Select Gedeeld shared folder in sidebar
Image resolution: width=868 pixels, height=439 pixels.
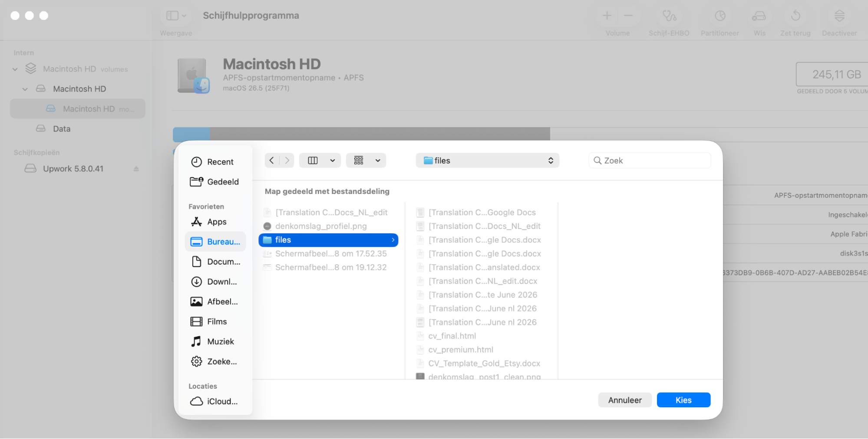(x=215, y=182)
